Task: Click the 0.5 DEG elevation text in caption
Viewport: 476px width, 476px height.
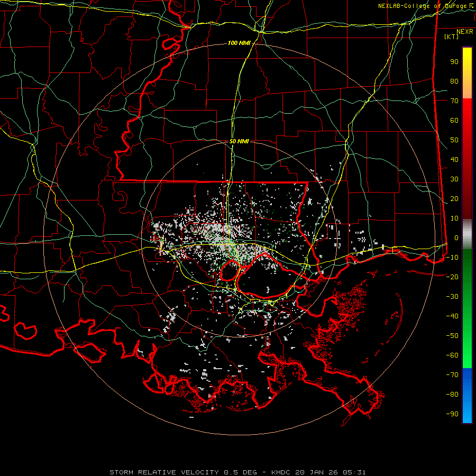Action: tap(240, 472)
